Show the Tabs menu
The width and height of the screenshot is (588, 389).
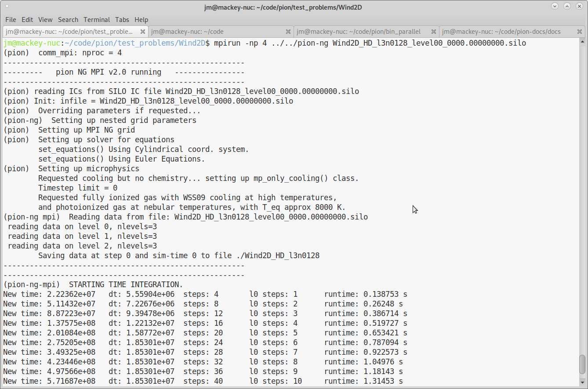(x=122, y=20)
